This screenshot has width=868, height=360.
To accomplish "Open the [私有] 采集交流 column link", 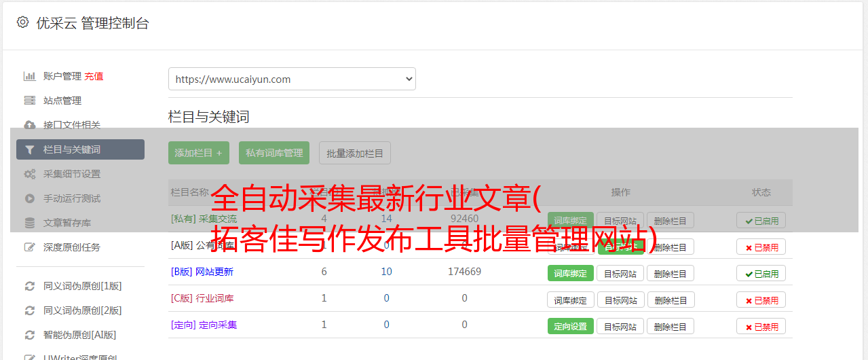I will click(x=204, y=219).
